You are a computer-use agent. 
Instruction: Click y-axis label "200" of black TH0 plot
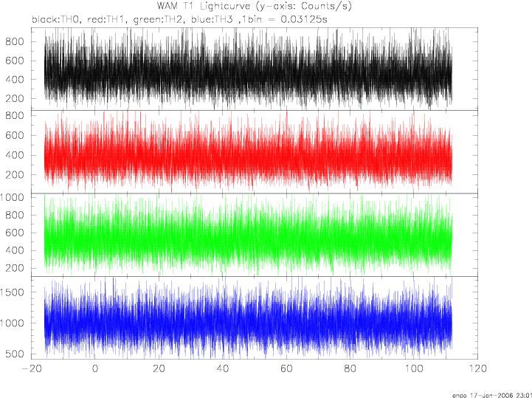click(x=15, y=99)
